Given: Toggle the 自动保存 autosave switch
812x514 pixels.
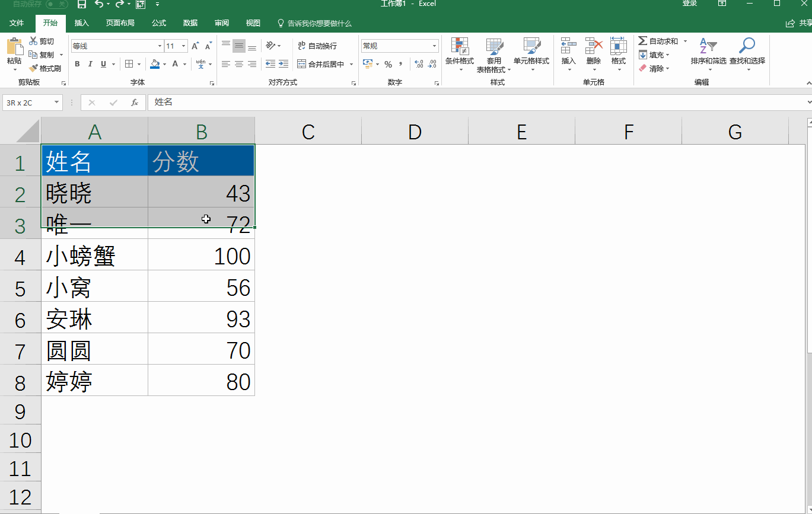Looking at the screenshot, I should tap(57, 4).
